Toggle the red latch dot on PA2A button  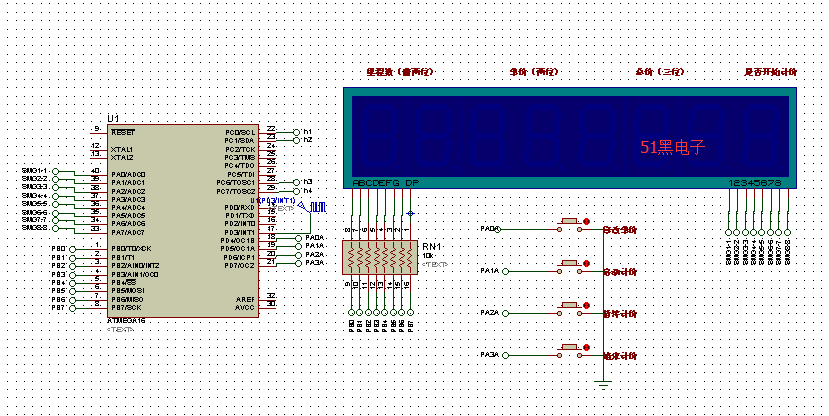586,306
